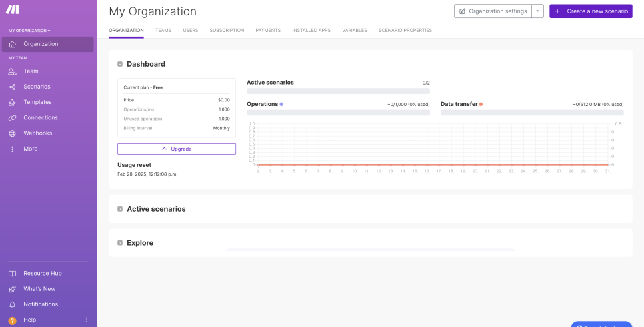Collapse the Dashboard section
644x327 pixels.
pyautogui.click(x=120, y=64)
